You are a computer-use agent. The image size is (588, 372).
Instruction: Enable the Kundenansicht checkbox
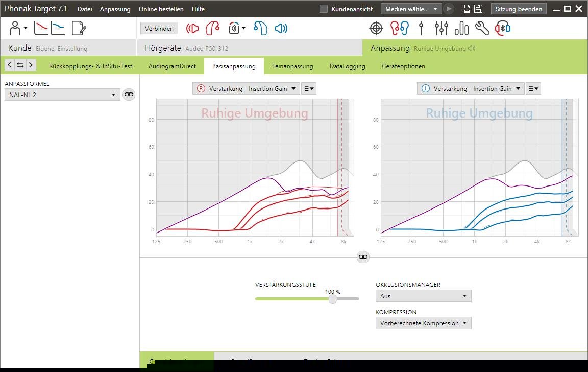(323, 9)
